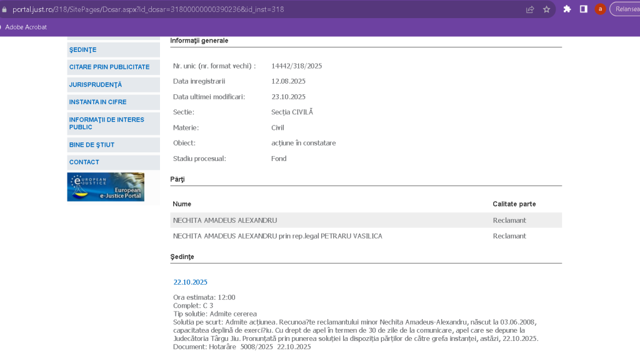Navigate to INFORMAŢII DE INTERES PUBLIC
Image resolution: width=640 pixels, height=364 pixels.
107,124
